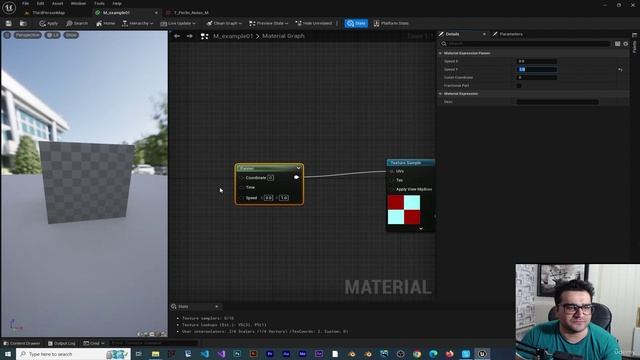Click the Windows Start button
This screenshot has width=640, height=360.
8,354
